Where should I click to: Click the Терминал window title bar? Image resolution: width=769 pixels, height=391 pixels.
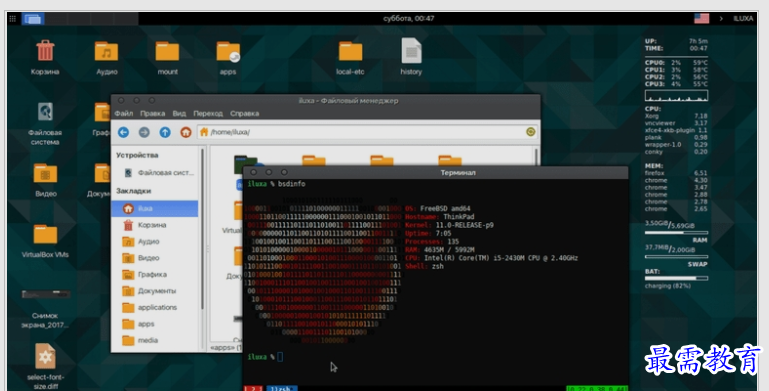point(436,172)
